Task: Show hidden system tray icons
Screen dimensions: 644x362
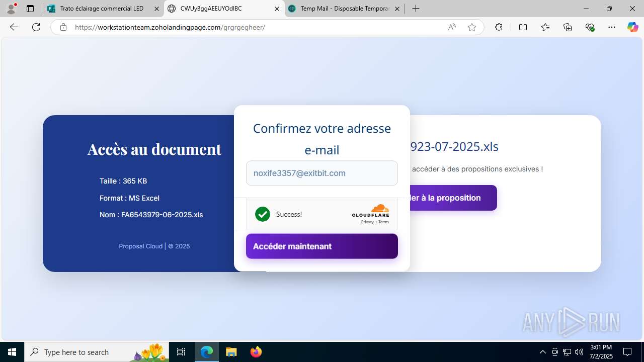Action: [542, 352]
